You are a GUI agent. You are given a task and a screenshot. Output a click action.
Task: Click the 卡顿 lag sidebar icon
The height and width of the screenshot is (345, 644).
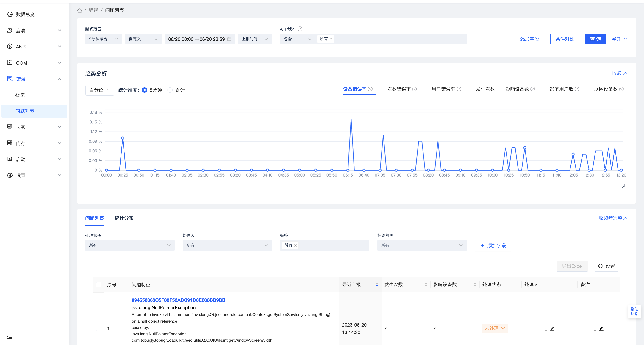click(10, 127)
